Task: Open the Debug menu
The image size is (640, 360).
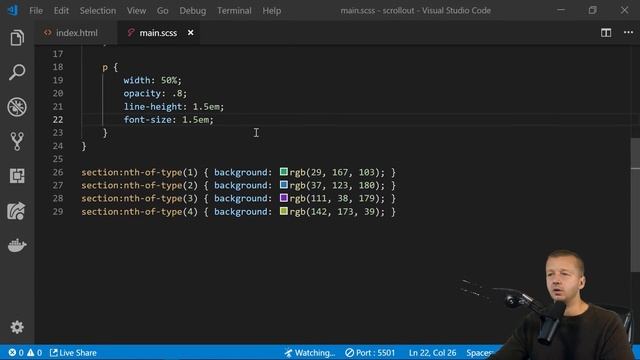Action: coord(193,11)
